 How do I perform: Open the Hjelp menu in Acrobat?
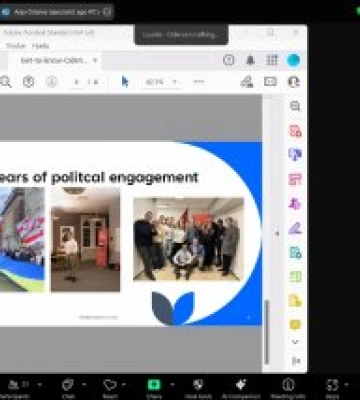41,46
